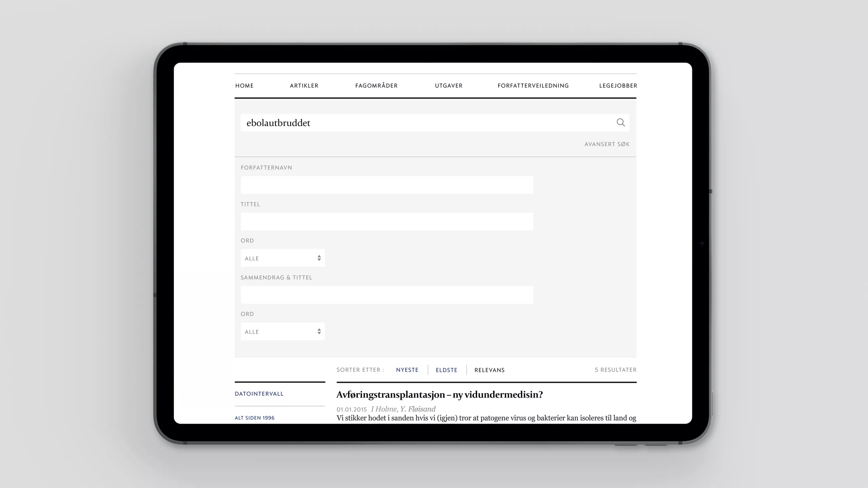Click the FORFATTERNAVN input field
868x488 pixels.
(x=387, y=185)
